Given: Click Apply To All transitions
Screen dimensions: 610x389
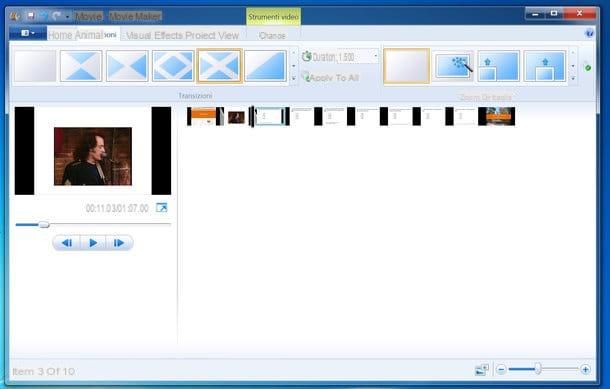Looking at the screenshot, I should 331,77.
